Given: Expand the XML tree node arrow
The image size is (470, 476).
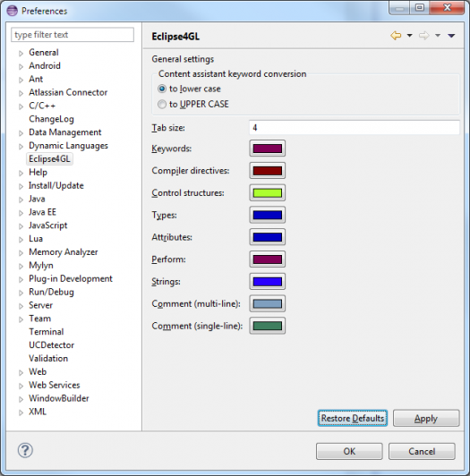Looking at the screenshot, I should coord(21,412).
